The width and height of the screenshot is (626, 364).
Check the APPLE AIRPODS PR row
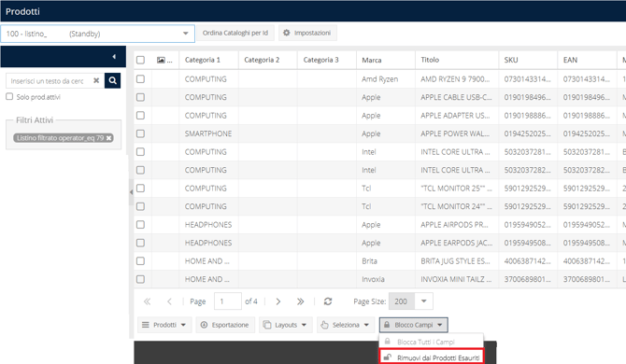pyautogui.click(x=140, y=224)
